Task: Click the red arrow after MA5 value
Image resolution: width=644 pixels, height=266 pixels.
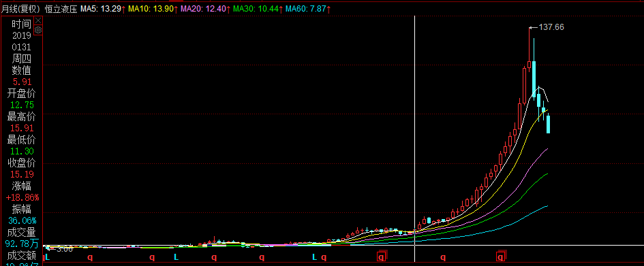Action: [x=123, y=9]
